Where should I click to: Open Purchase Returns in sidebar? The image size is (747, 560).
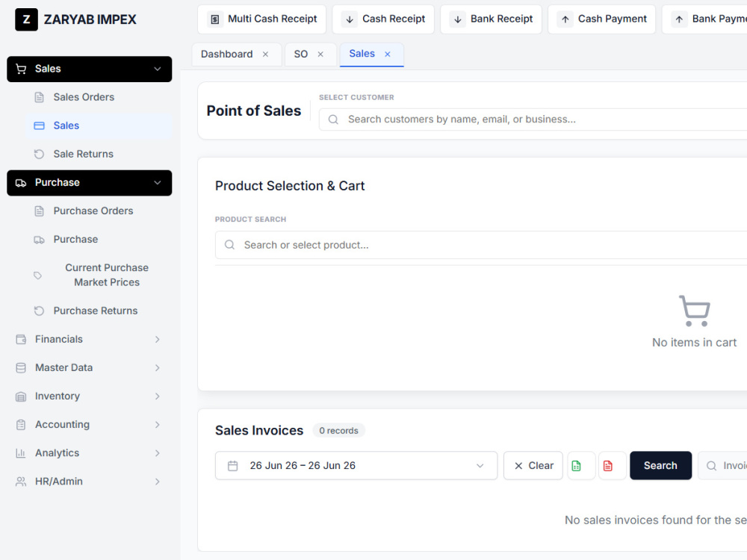click(98, 311)
